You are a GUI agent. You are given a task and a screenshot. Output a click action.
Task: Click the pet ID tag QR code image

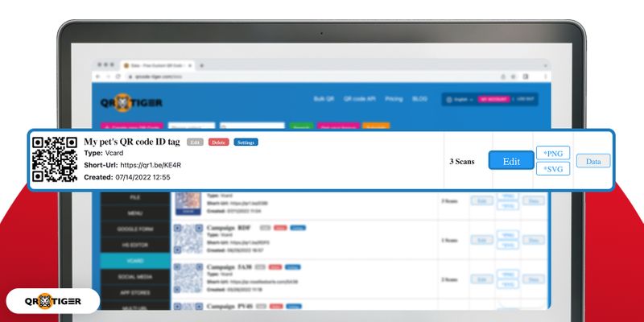pyautogui.click(x=55, y=159)
